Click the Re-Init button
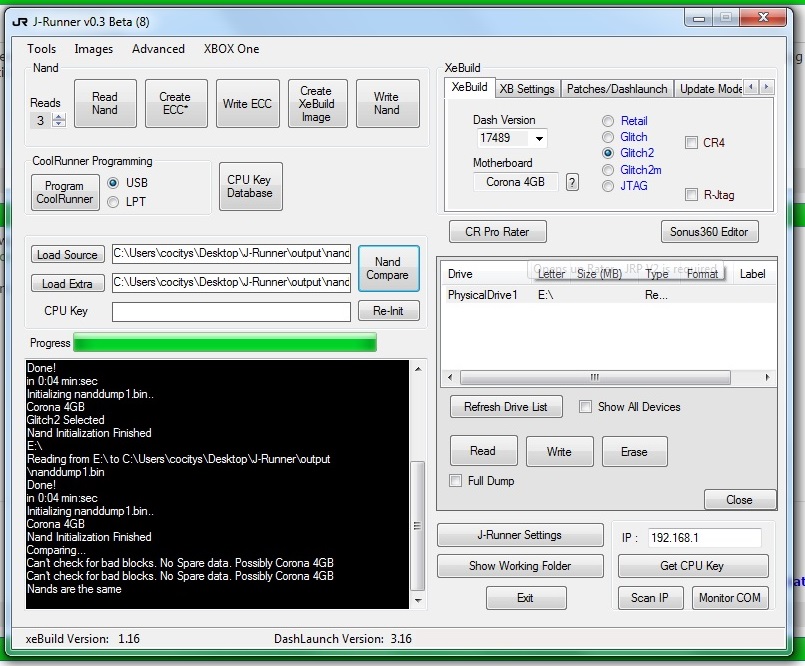This screenshot has width=805, height=666. pyautogui.click(x=389, y=311)
